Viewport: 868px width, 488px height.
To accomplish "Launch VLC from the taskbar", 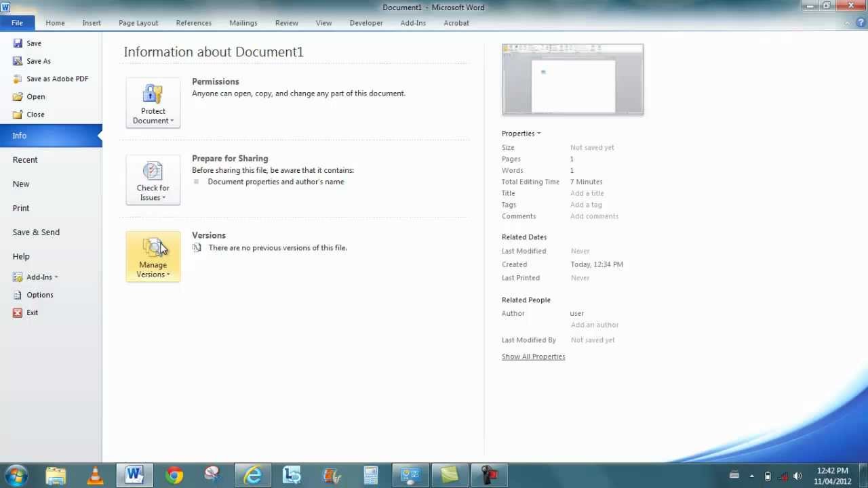I will (x=96, y=474).
